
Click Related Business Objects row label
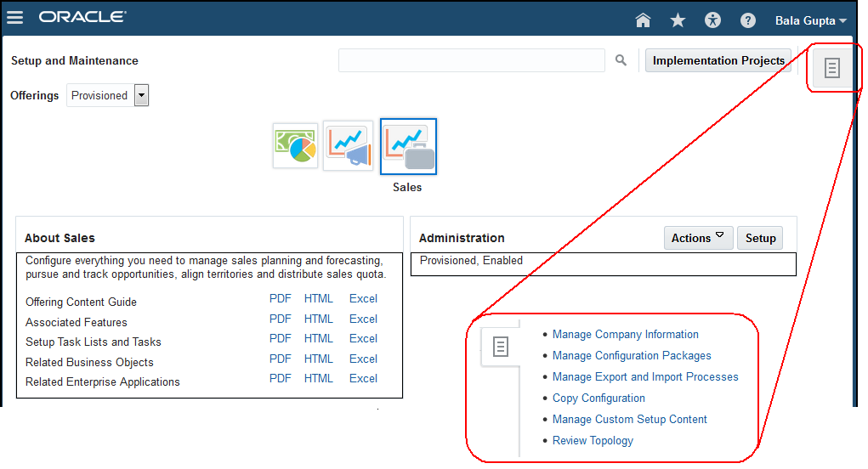click(x=89, y=362)
